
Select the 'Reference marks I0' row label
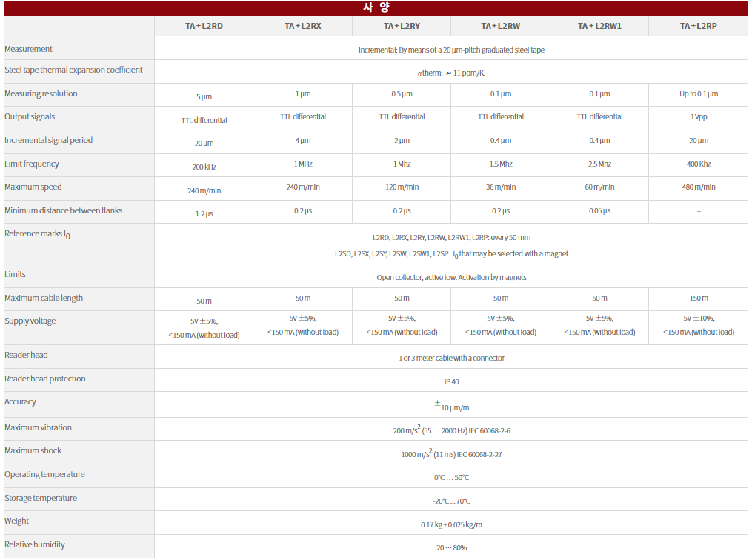37,234
